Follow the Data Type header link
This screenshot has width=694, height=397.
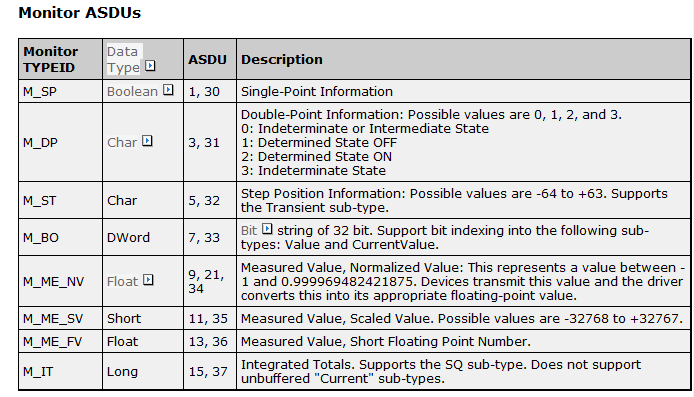(x=123, y=59)
